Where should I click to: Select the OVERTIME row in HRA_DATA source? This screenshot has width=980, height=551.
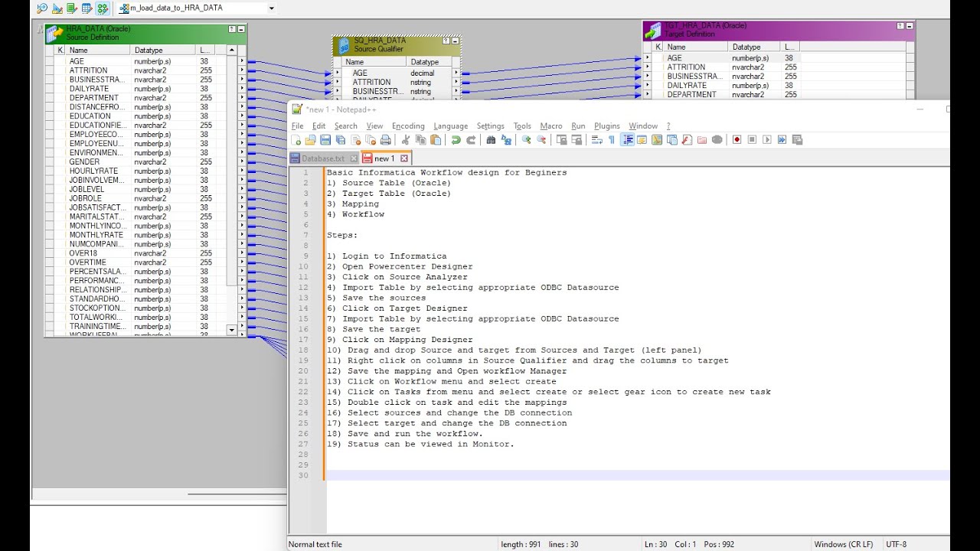(x=141, y=262)
